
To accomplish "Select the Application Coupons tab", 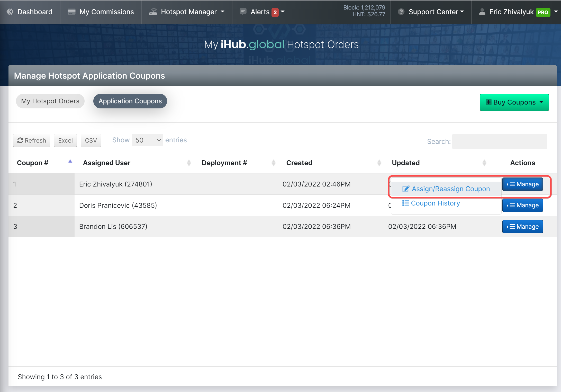I will 130,101.
